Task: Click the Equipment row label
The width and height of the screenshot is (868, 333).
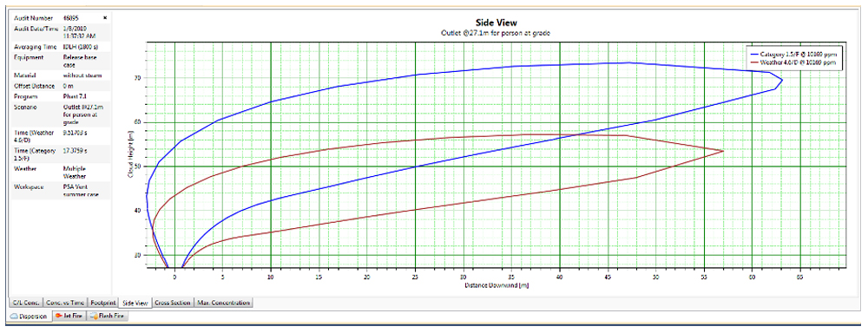Action: pyautogui.click(x=28, y=57)
